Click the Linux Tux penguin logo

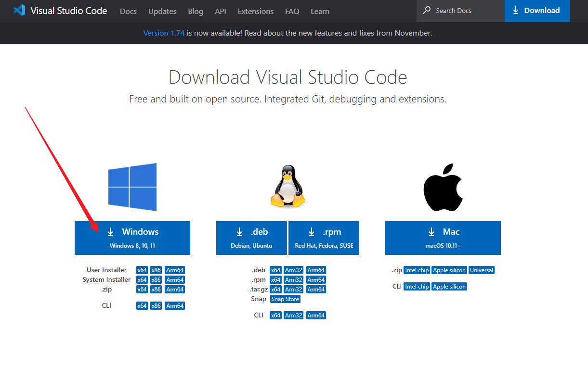(287, 187)
